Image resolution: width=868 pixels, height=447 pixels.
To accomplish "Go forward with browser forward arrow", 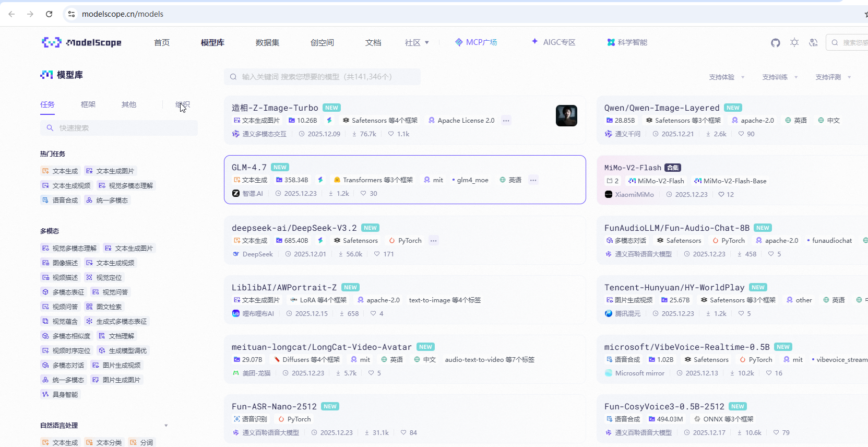I will pos(30,14).
